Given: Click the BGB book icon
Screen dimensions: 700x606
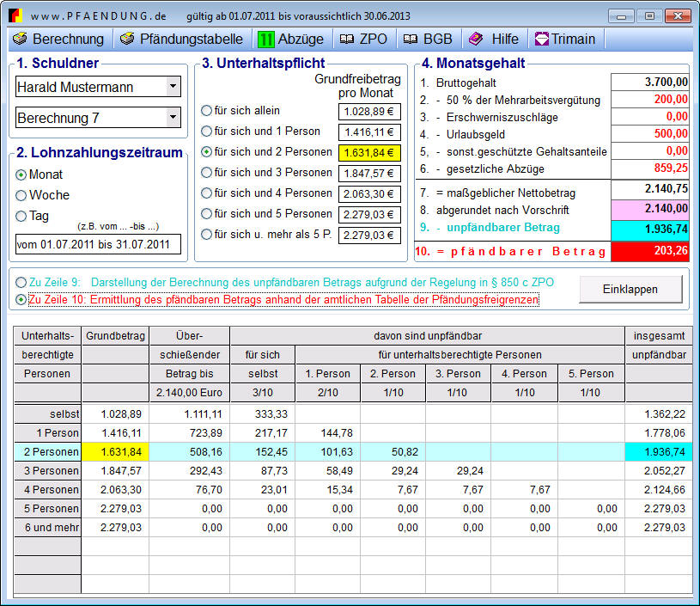Looking at the screenshot, I should (x=411, y=39).
